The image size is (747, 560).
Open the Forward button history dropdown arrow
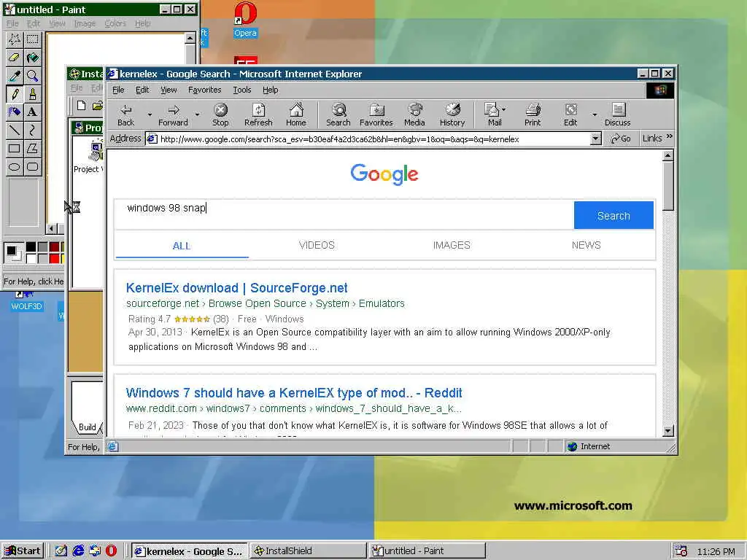click(197, 114)
